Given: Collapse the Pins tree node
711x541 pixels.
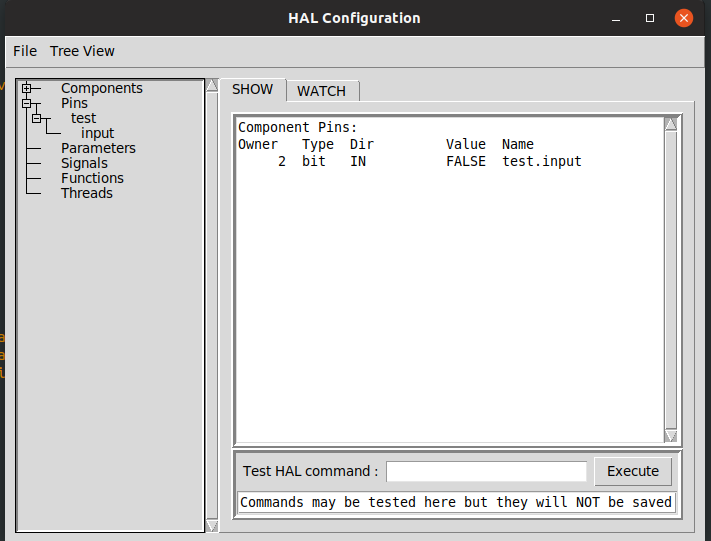Looking at the screenshot, I should (x=26, y=103).
